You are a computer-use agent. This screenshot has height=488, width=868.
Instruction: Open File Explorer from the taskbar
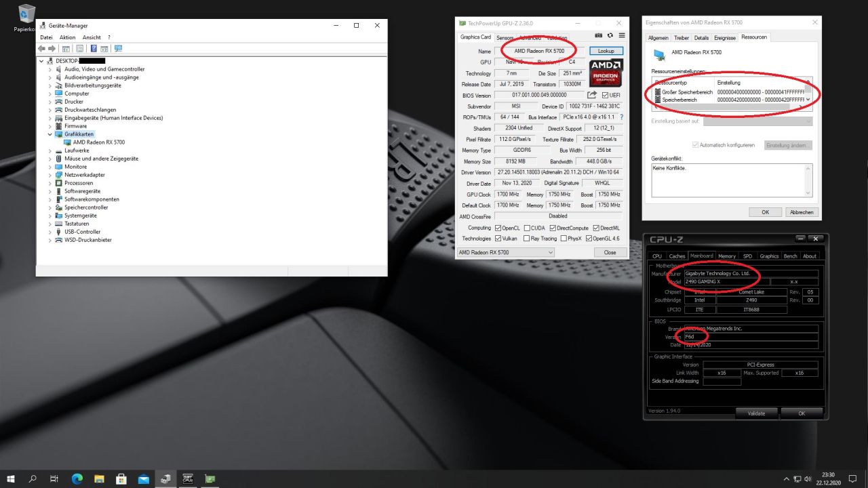[99, 479]
